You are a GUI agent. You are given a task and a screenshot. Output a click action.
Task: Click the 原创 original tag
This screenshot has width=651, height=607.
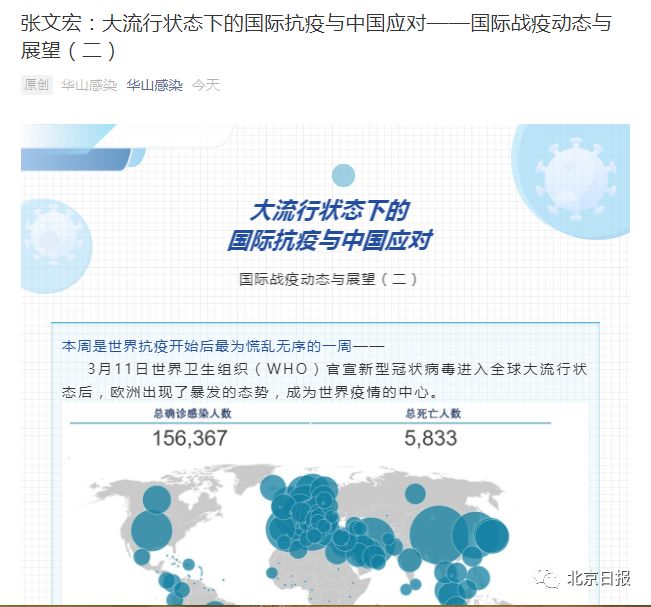coord(37,85)
